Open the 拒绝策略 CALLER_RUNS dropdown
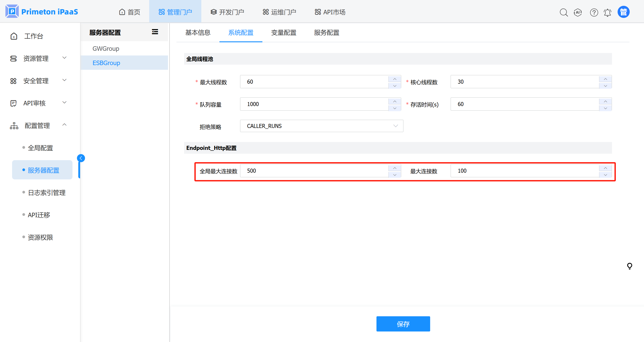The image size is (644, 342). pyautogui.click(x=321, y=126)
